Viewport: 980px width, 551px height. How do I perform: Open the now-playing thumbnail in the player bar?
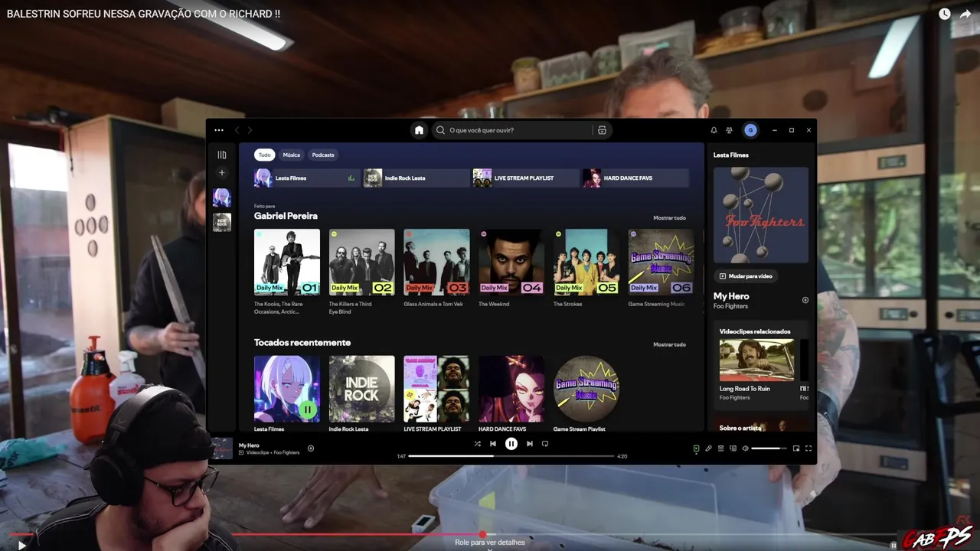222,448
